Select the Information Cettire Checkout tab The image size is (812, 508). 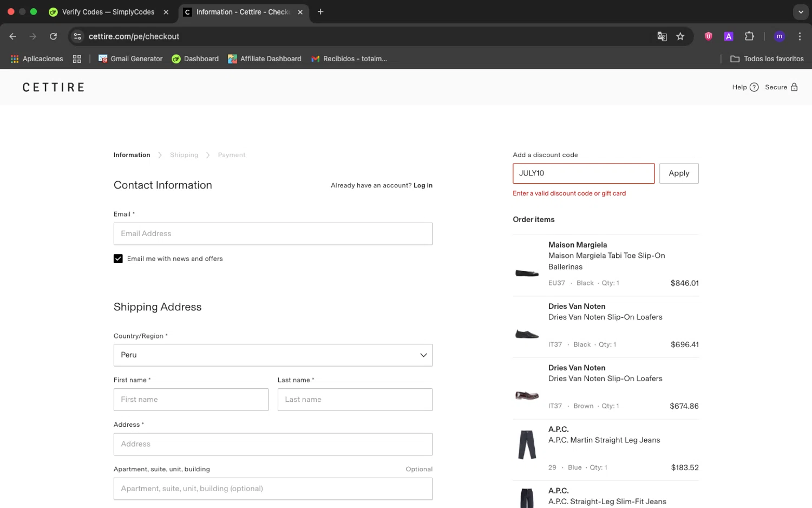point(243,12)
